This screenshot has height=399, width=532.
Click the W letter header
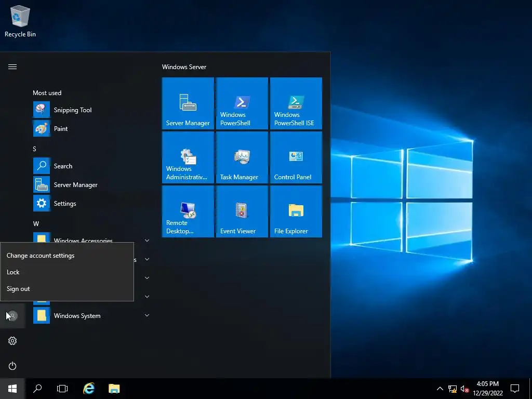click(36, 223)
